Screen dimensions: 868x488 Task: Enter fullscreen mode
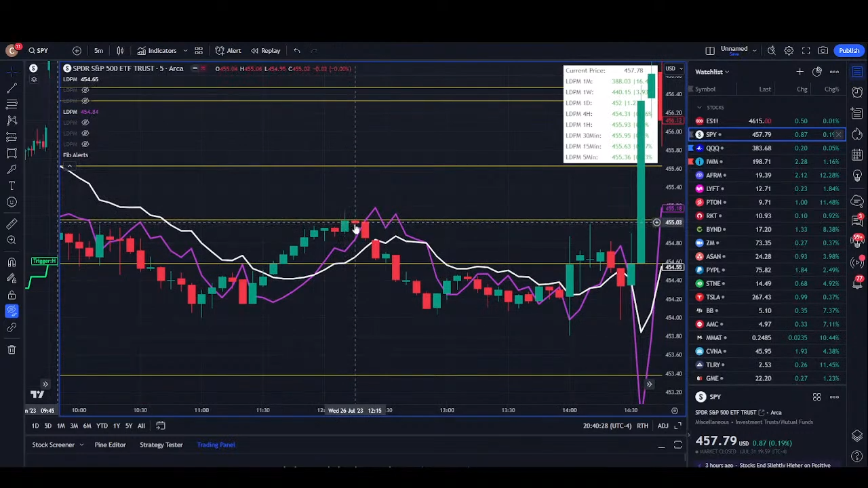806,51
